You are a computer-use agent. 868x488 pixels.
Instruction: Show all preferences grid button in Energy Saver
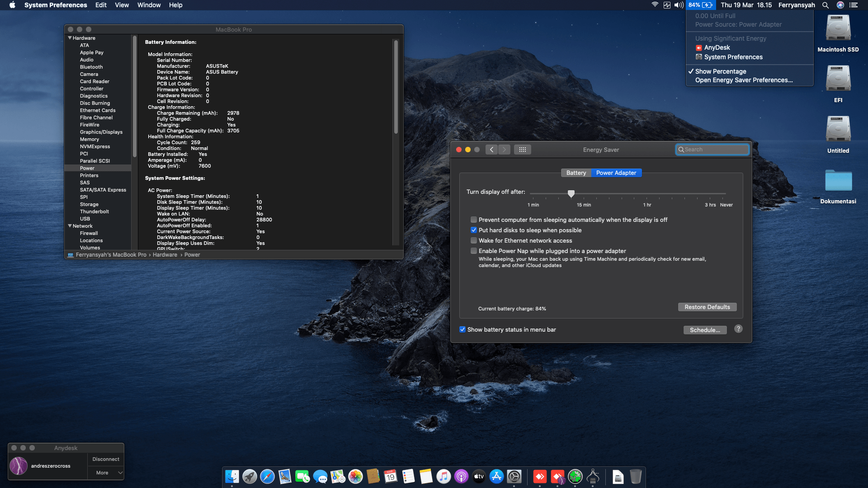[522, 150]
